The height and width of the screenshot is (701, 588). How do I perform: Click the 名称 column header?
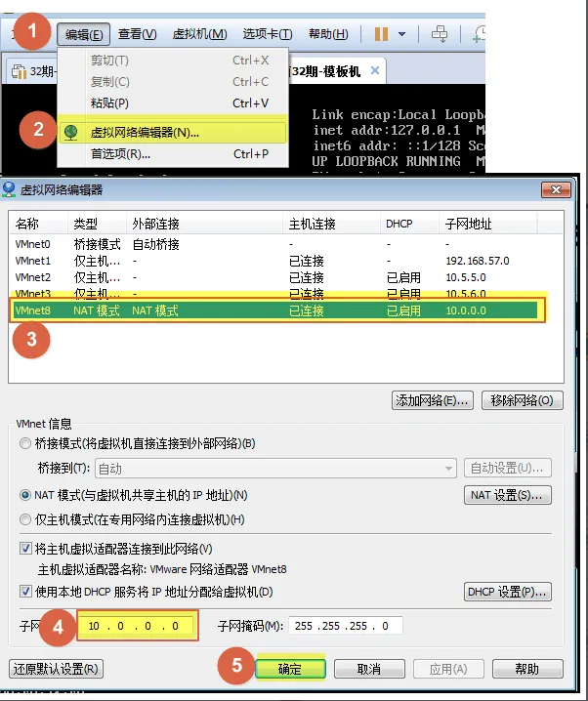point(38,224)
